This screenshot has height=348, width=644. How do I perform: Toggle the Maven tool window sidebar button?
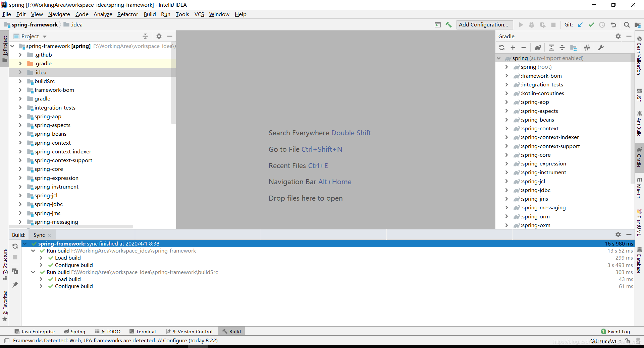[x=639, y=188]
